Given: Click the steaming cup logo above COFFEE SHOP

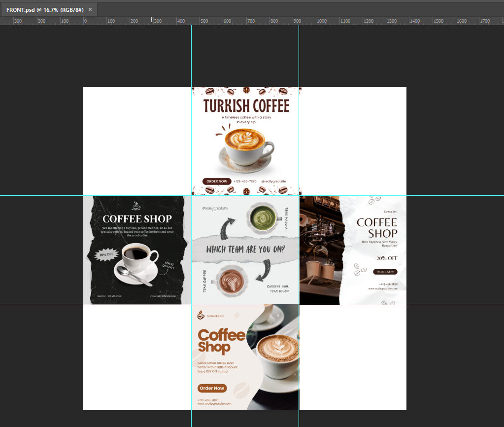Looking at the screenshot, I should (x=136, y=206).
